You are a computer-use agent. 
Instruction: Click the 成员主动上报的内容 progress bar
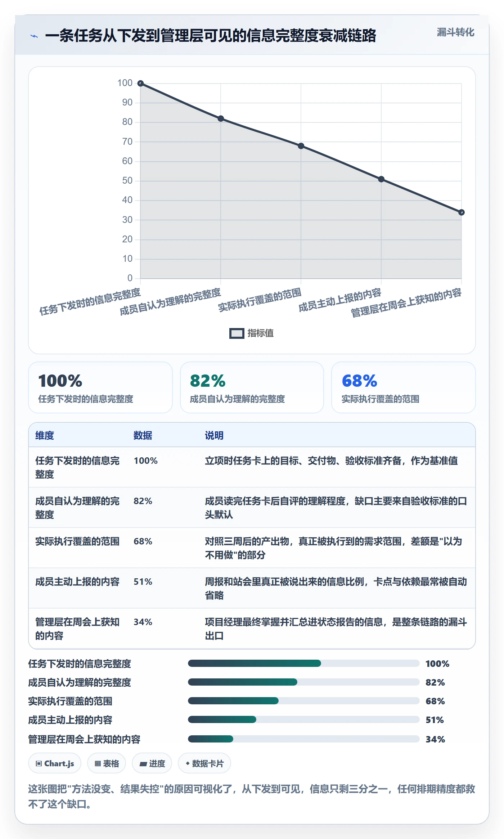coord(303,719)
